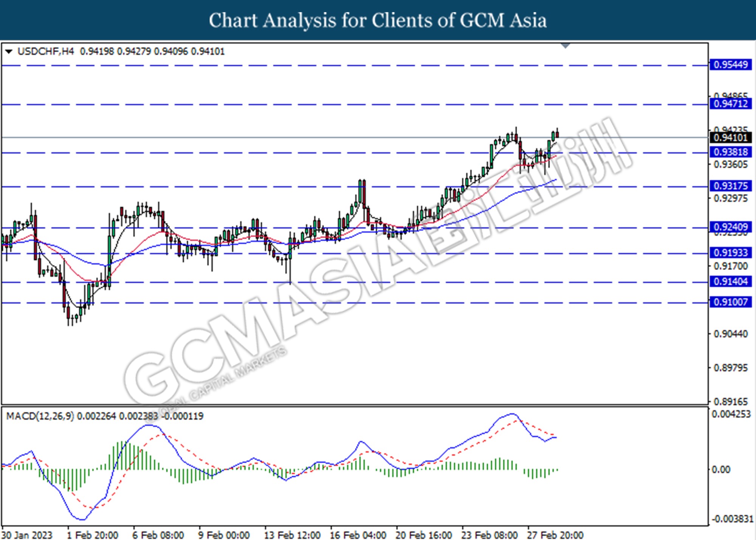756x540 pixels.
Task: Click the current price 0.94101 label
Action: click(x=730, y=138)
